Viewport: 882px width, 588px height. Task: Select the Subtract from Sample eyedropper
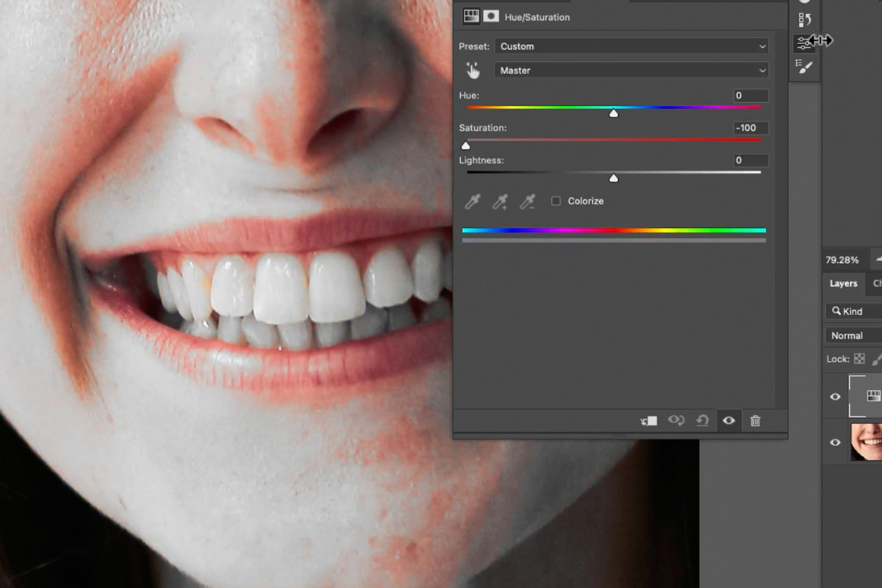click(528, 201)
